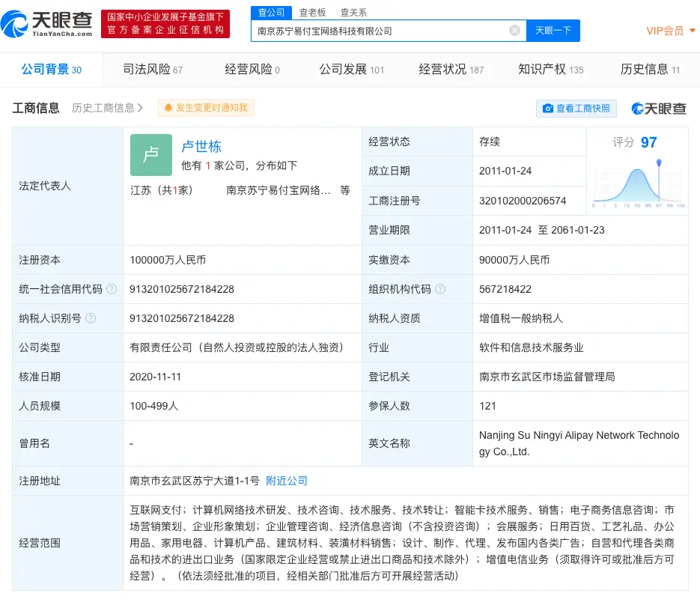Select 查老板 search mode
Screen dimensions: 700x608
click(312, 13)
